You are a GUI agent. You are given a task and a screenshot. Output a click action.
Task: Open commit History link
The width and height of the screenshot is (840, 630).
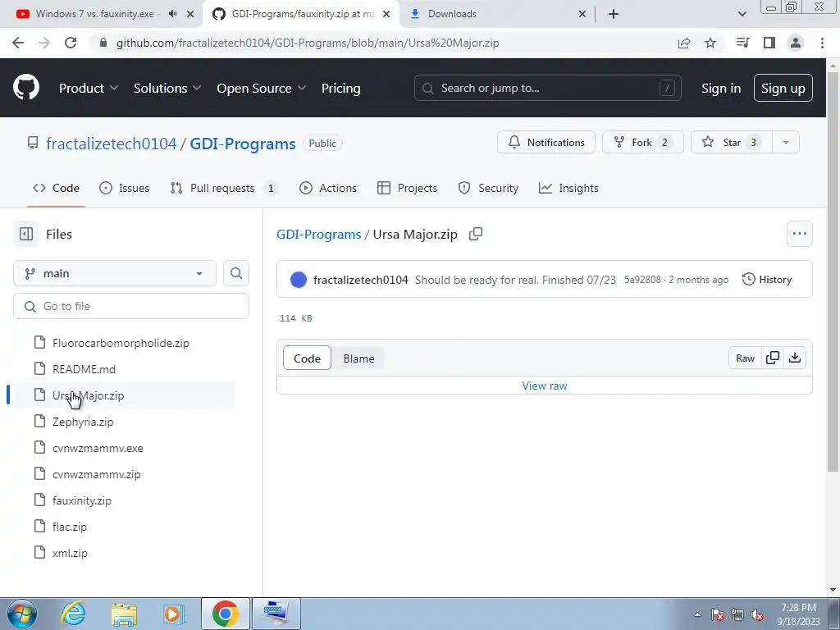[767, 279]
